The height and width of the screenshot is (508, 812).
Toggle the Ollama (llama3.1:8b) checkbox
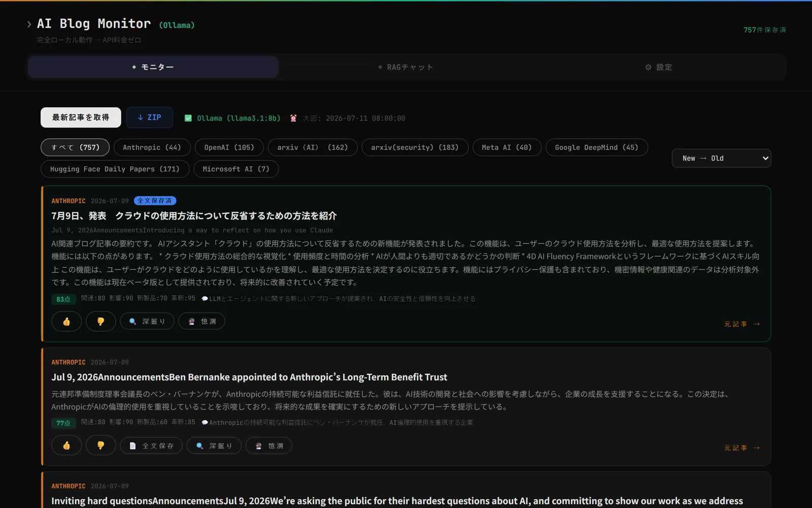click(x=188, y=118)
